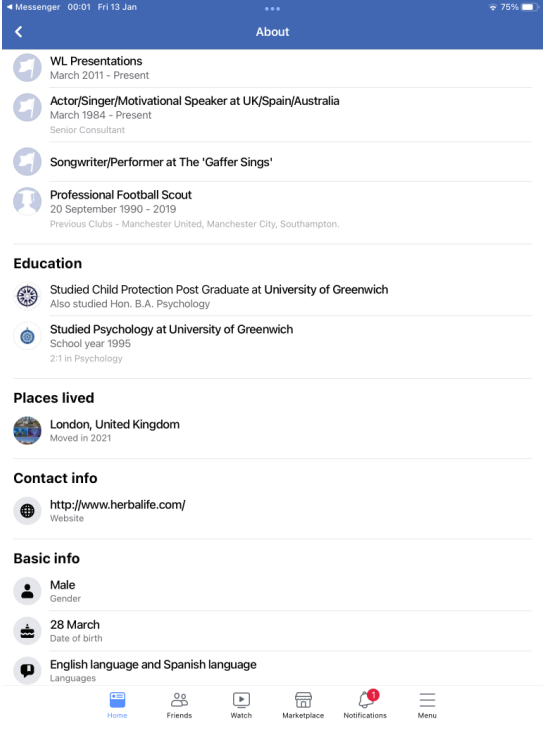Open Songwriter/Performer at The 'Gaffer Sings'
544x733 pixels.
pyautogui.click(x=272, y=162)
